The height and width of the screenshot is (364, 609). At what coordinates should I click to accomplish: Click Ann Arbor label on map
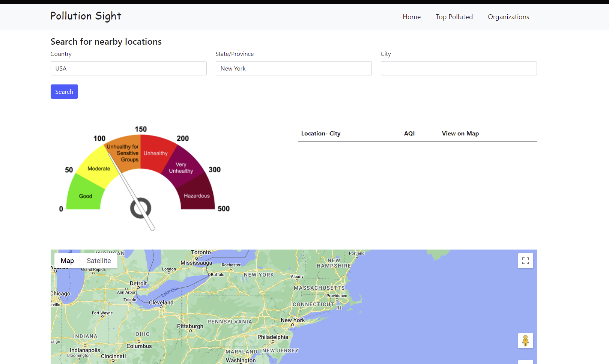[x=126, y=292]
